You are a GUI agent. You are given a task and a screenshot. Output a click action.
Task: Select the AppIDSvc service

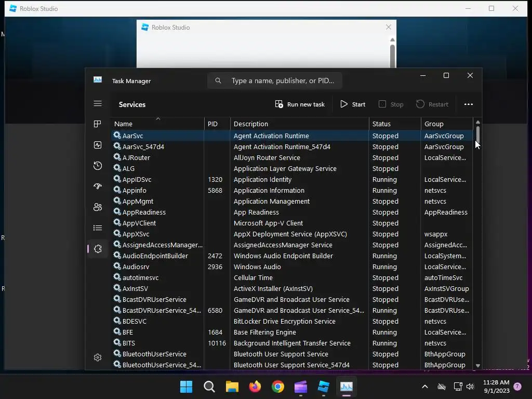point(292,179)
